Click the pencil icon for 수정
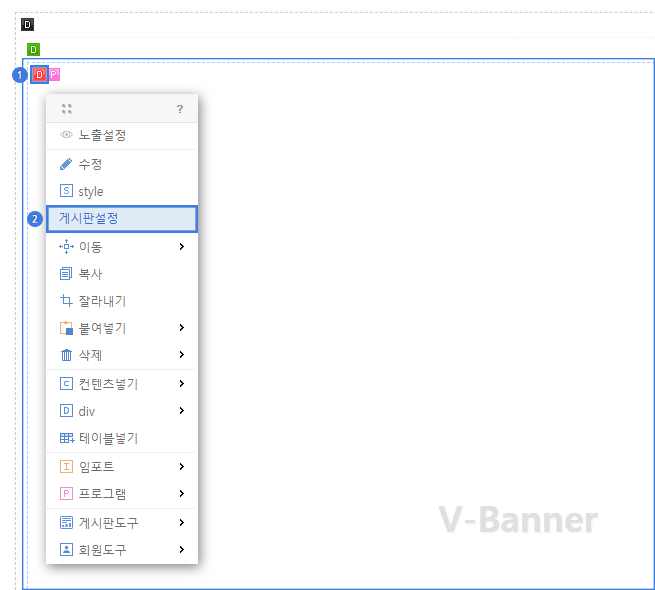This screenshot has height=590, width=655. 66,164
